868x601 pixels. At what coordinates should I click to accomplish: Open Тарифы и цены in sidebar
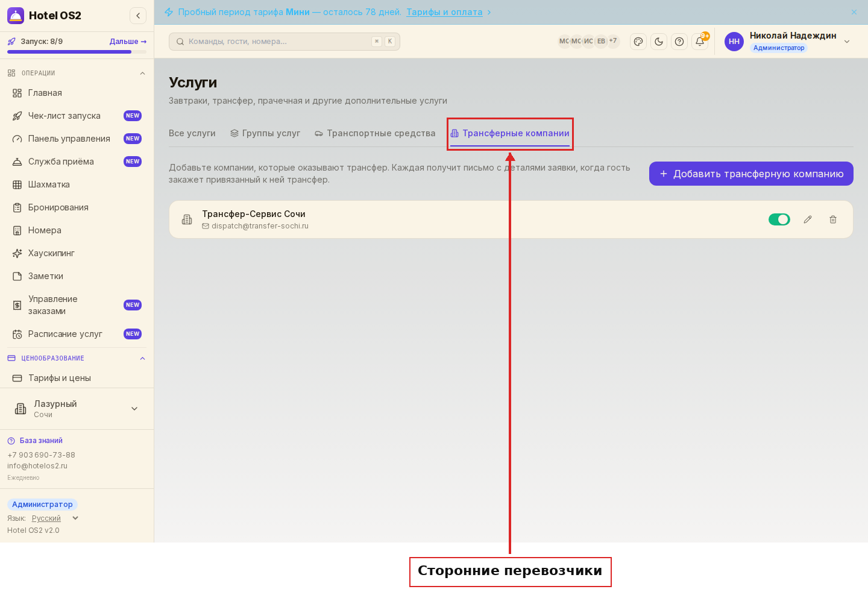click(x=77, y=378)
